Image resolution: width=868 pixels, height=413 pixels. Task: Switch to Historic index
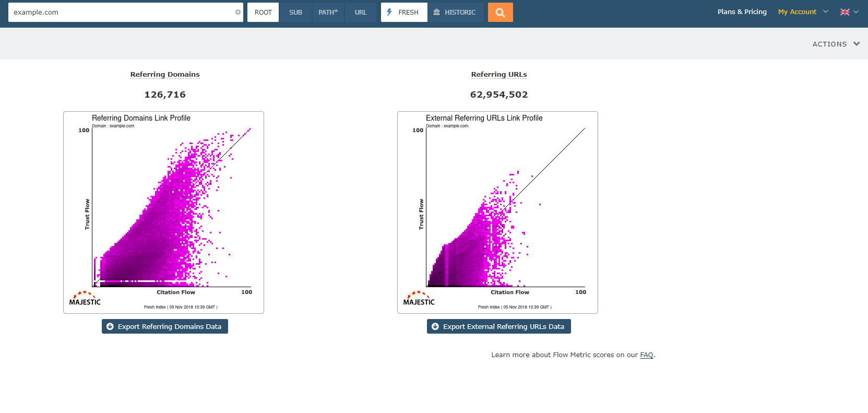coord(455,13)
